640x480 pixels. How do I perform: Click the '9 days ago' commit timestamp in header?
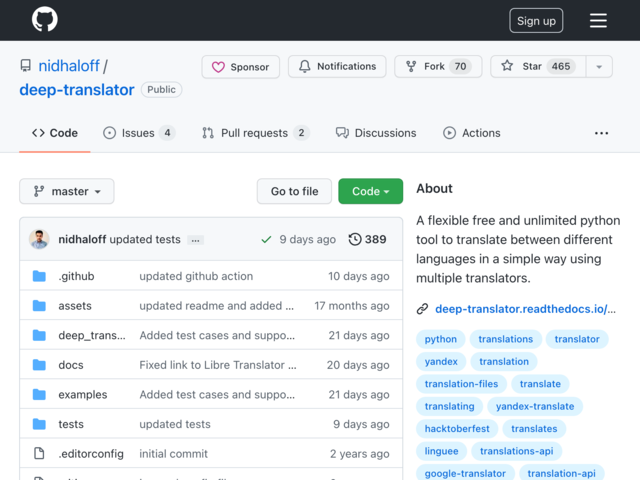(x=307, y=239)
